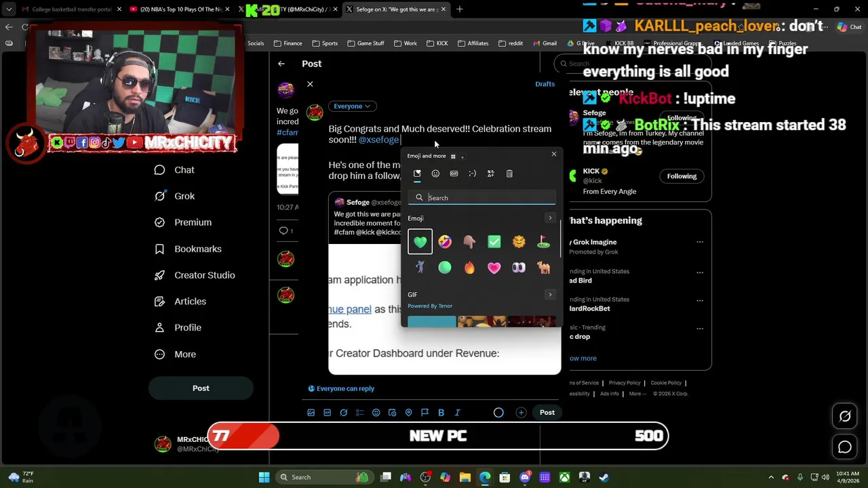Insert the green heart emoji
The height and width of the screenshot is (488, 868).
coord(420,242)
